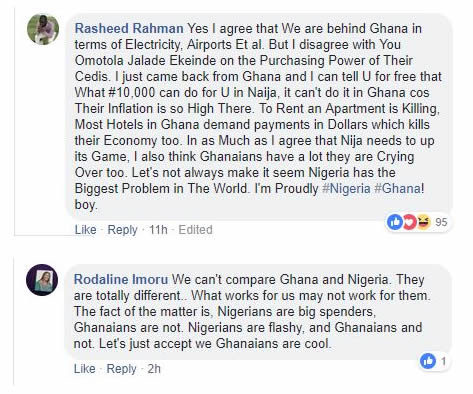Like Rasheed Rahman's comment
Screen dimensions: 473x394
point(85,230)
